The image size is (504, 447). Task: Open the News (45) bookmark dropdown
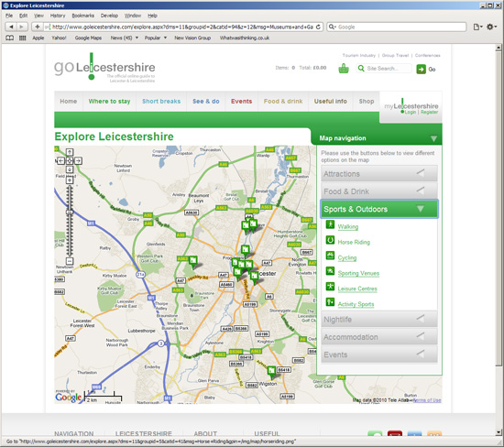(x=125, y=38)
